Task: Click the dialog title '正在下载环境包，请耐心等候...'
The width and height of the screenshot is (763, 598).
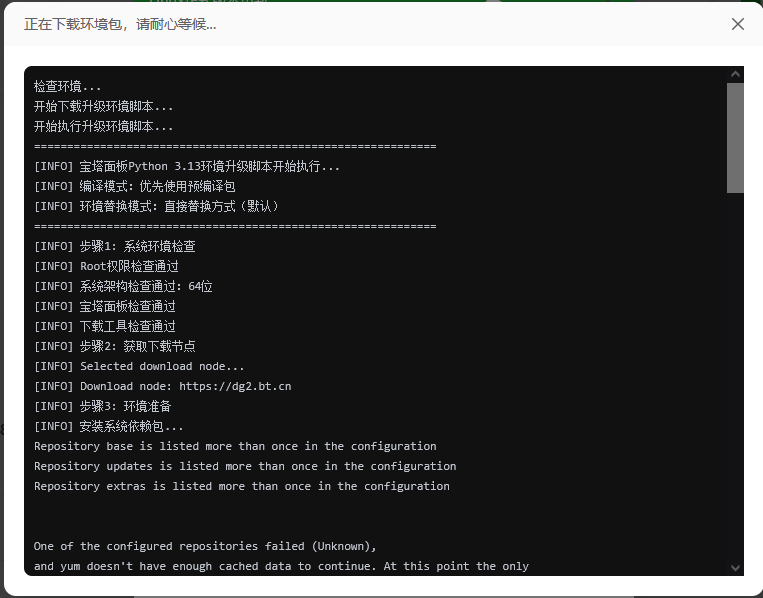Action: click(120, 24)
